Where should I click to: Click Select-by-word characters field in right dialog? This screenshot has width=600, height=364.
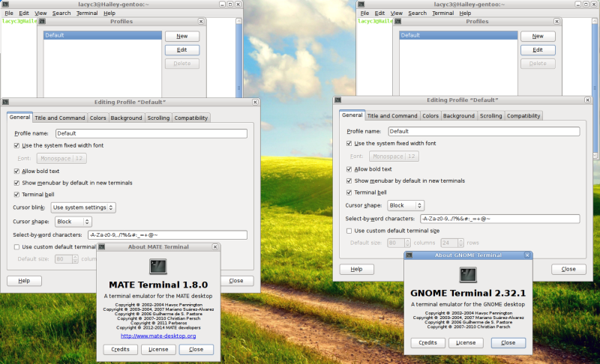[x=500, y=219]
